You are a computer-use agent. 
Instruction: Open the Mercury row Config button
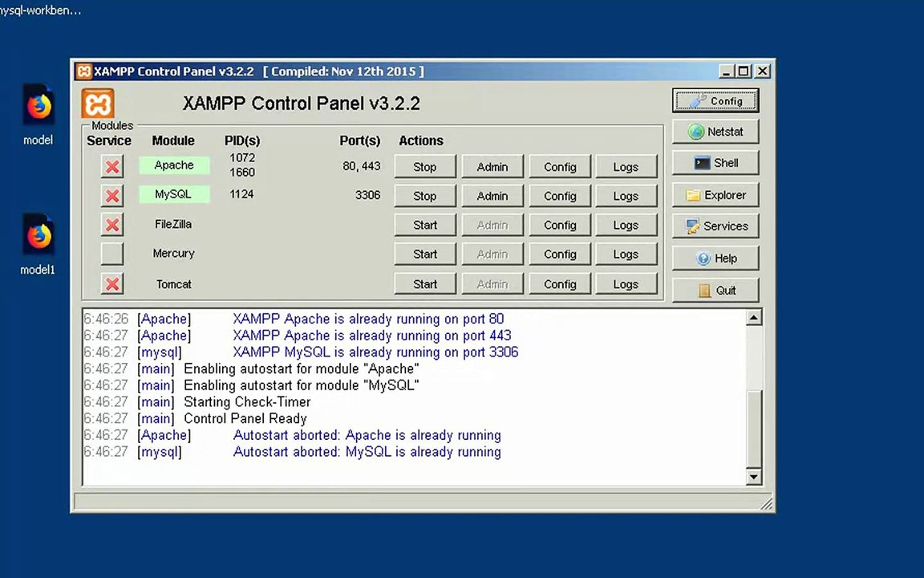560,254
